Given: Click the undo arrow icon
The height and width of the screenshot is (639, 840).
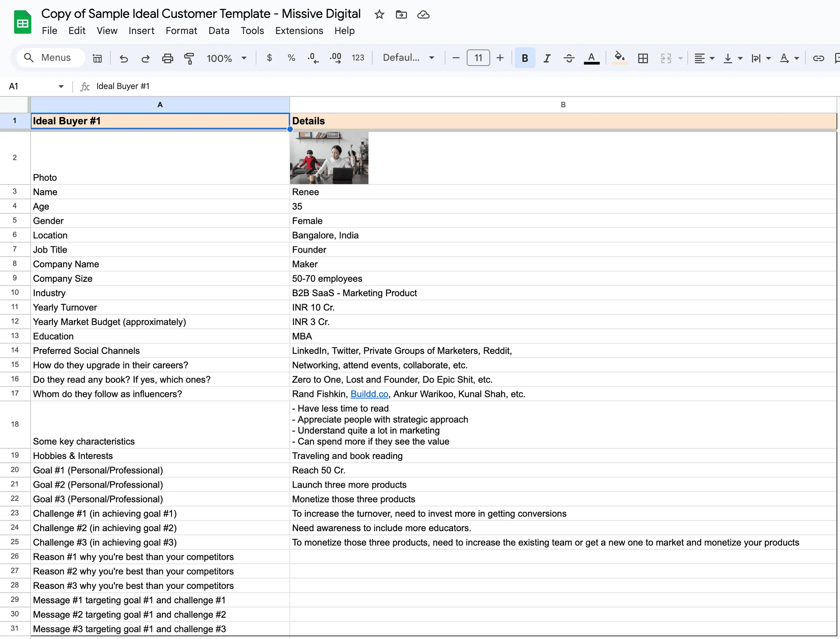Looking at the screenshot, I should click(x=123, y=58).
